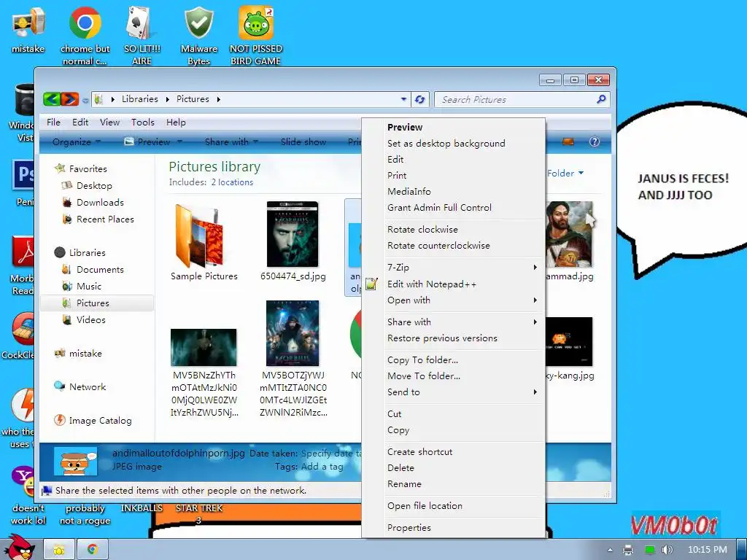
Task: Open the '2 locations' link
Action: click(232, 182)
